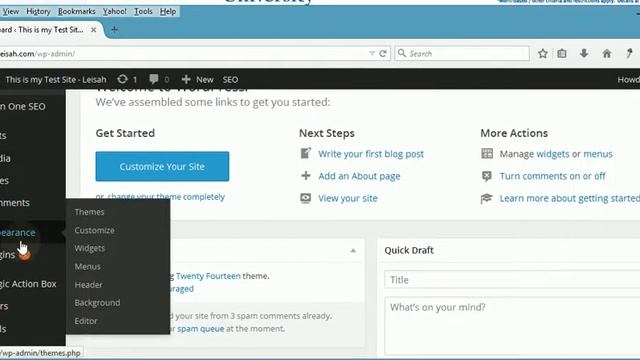This screenshot has width=640, height=360.
Task: Click the Appearance sidebar menu item
Action: [33, 233]
